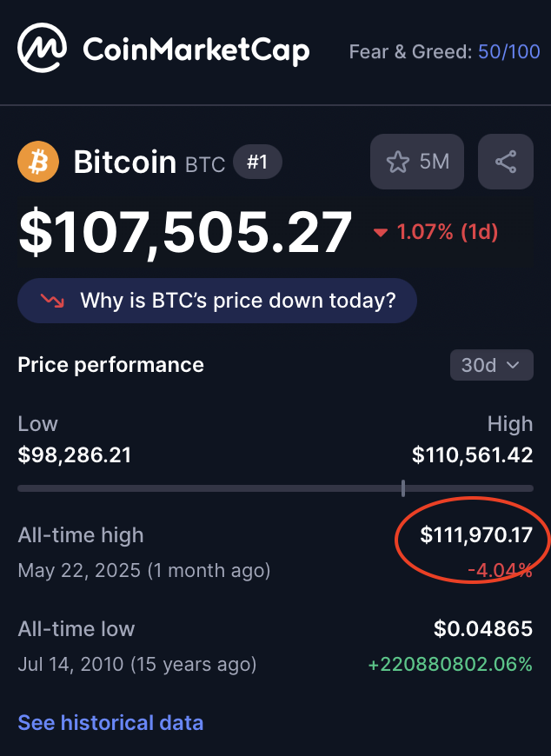Click the 30d high price $110,561.42
The width and height of the screenshot is (551, 756).
tap(473, 455)
